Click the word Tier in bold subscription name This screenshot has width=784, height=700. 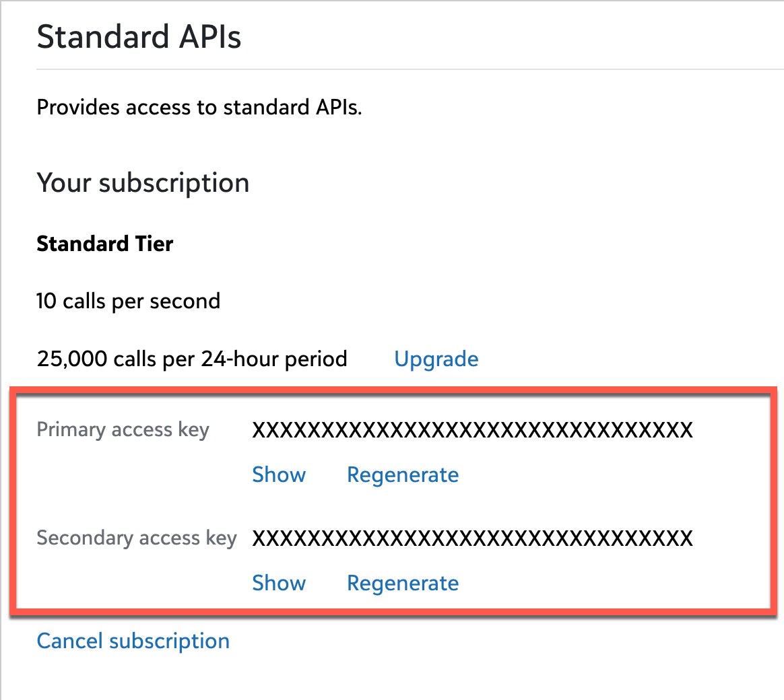tap(155, 244)
